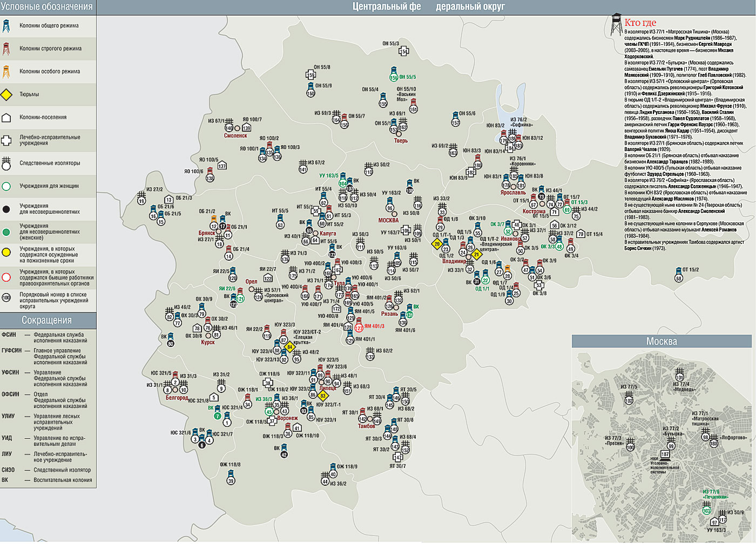This screenshot has height=544, width=756.
Task: Click the red strict-regime colony tower legend icon
Action: click(x=6, y=49)
